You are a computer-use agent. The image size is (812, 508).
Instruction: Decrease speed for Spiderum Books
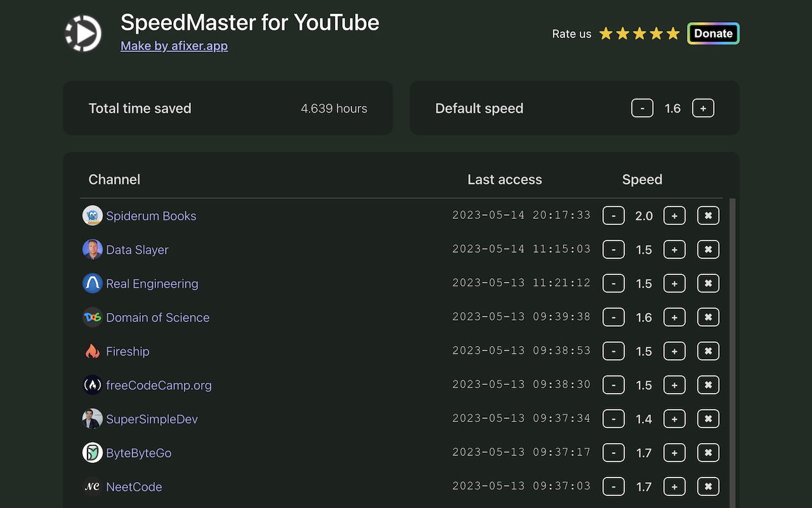(613, 216)
